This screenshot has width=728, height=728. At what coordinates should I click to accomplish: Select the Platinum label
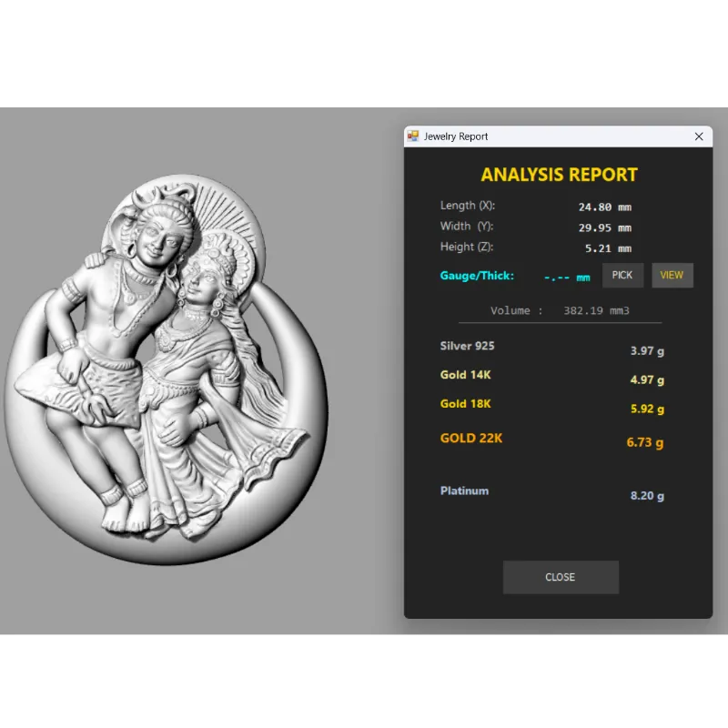click(x=464, y=490)
